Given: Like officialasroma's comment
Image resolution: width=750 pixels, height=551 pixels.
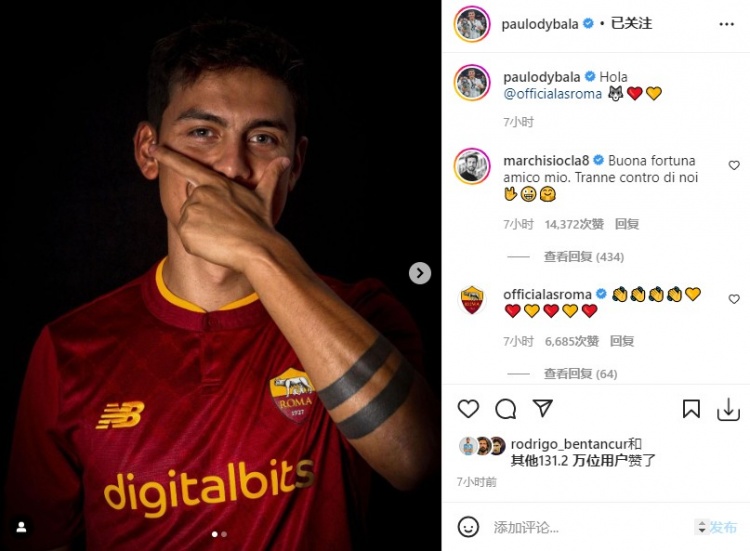Looking at the screenshot, I should pos(734,299).
